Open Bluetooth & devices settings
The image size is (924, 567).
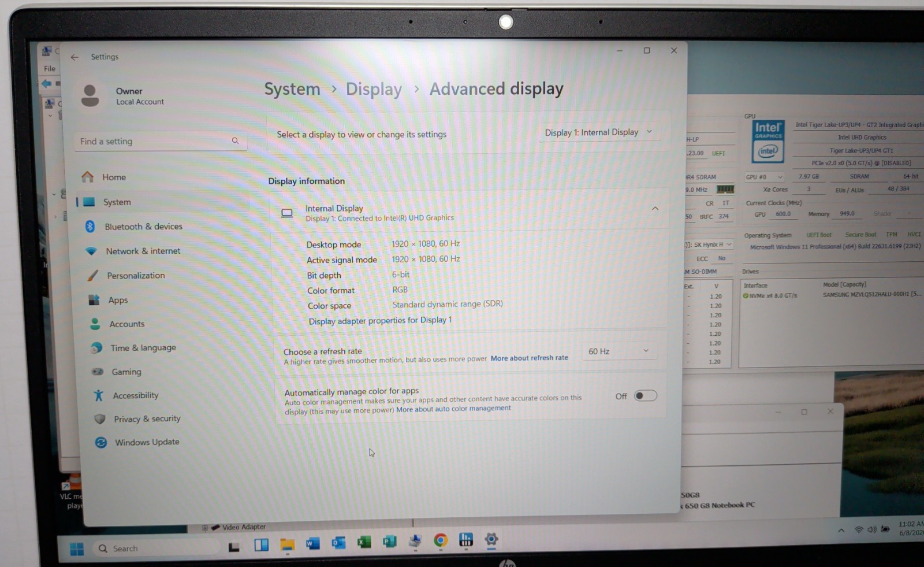coord(143,227)
